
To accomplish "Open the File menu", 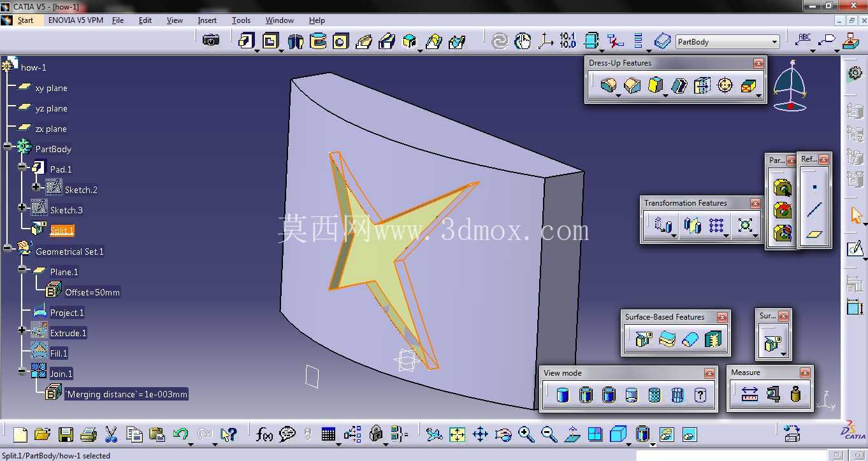I will pyautogui.click(x=118, y=20).
